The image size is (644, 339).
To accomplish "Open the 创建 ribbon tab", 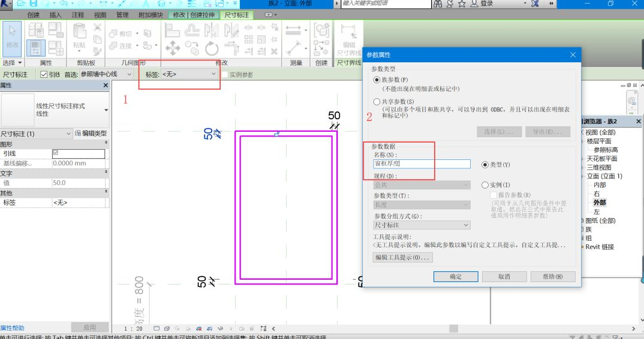I will click(x=33, y=15).
